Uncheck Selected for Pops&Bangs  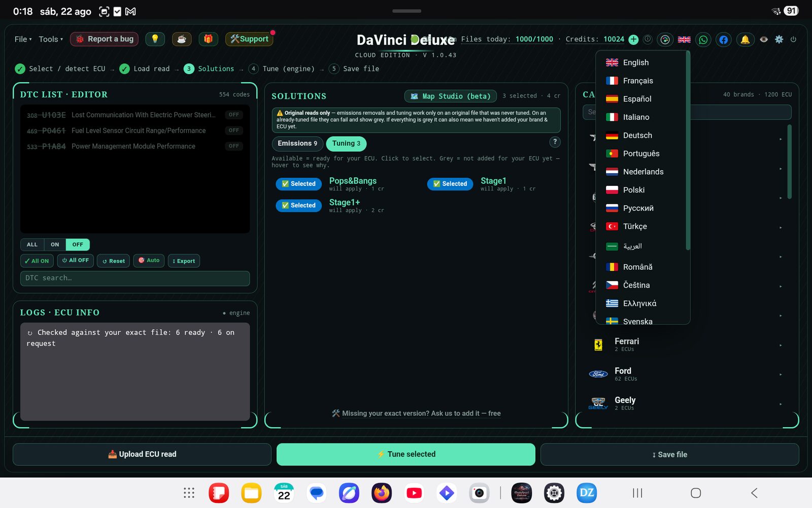pos(298,184)
